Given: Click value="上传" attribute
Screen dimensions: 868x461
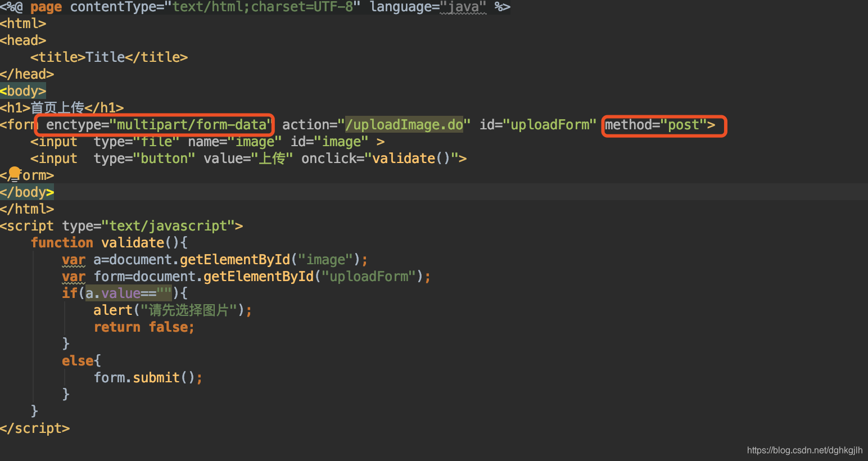Looking at the screenshot, I should tap(248, 159).
